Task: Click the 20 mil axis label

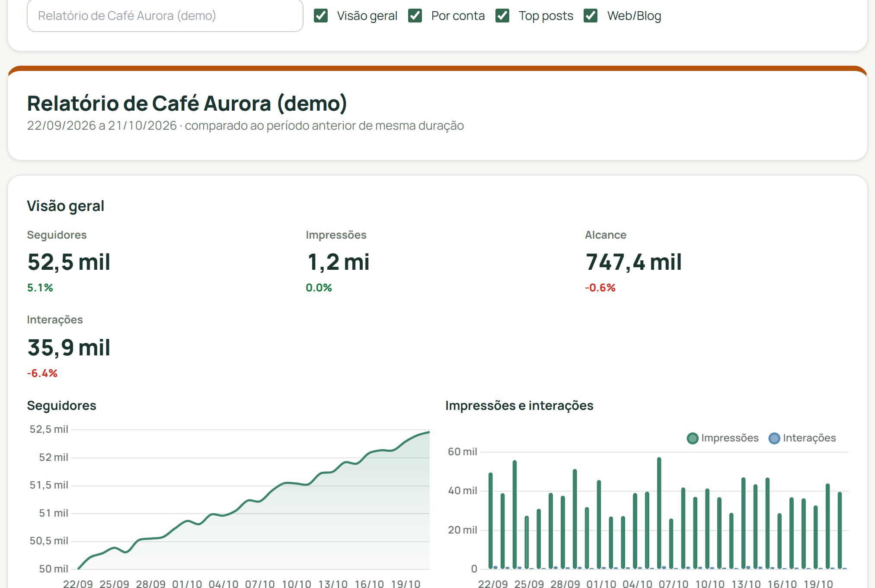Action: coord(463,530)
